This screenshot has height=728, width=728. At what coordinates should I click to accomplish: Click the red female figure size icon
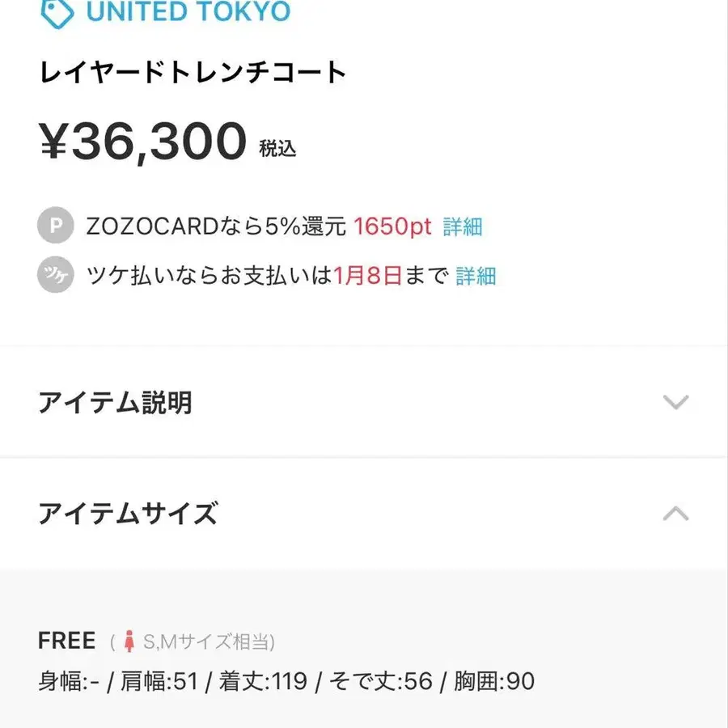coord(129,641)
